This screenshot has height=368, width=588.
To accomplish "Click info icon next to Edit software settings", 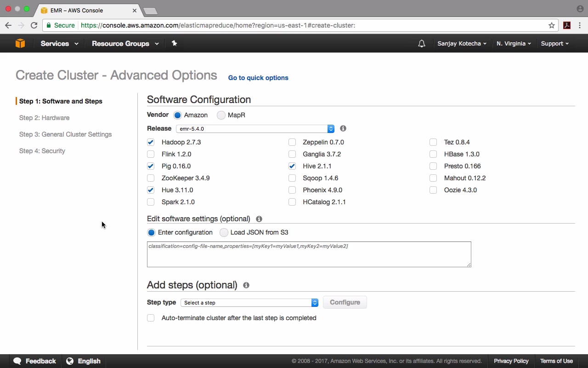I will coord(259,219).
